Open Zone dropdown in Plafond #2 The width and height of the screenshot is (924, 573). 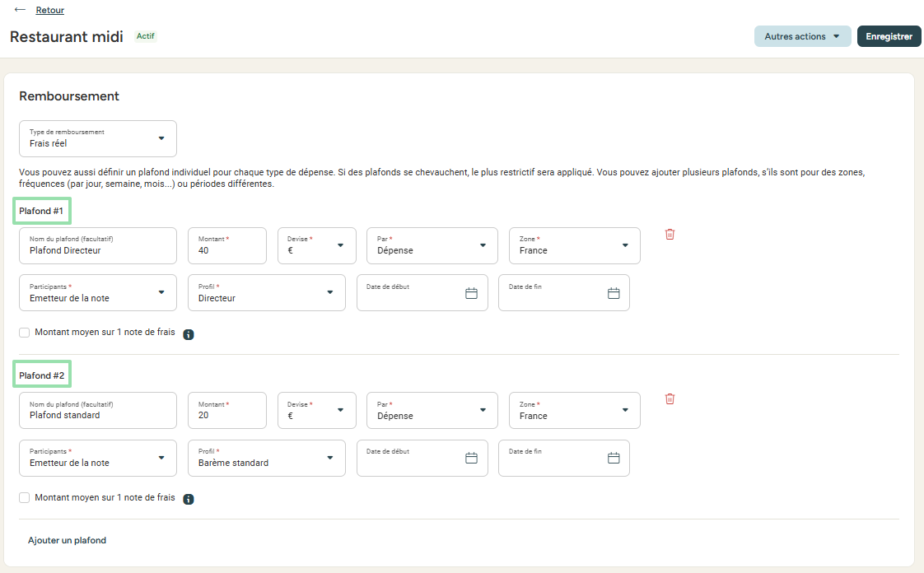point(575,411)
